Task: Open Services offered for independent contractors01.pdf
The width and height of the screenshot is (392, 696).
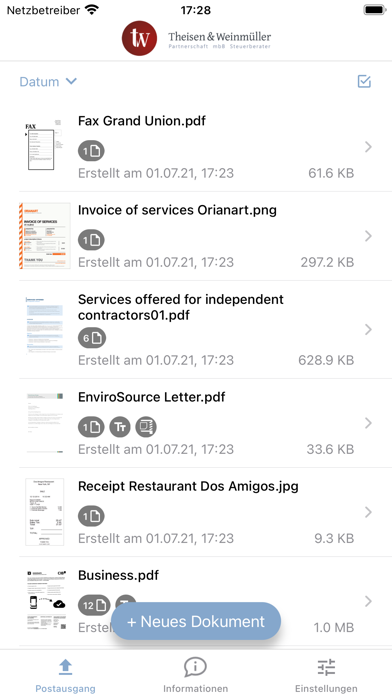Action: (x=205, y=329)
